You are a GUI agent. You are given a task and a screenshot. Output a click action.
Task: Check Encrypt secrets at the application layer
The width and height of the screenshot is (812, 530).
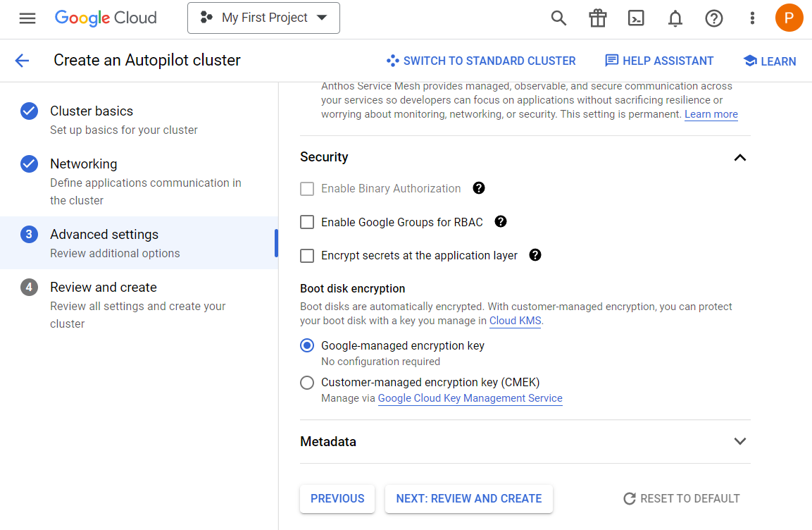click(x=307, y=256)
